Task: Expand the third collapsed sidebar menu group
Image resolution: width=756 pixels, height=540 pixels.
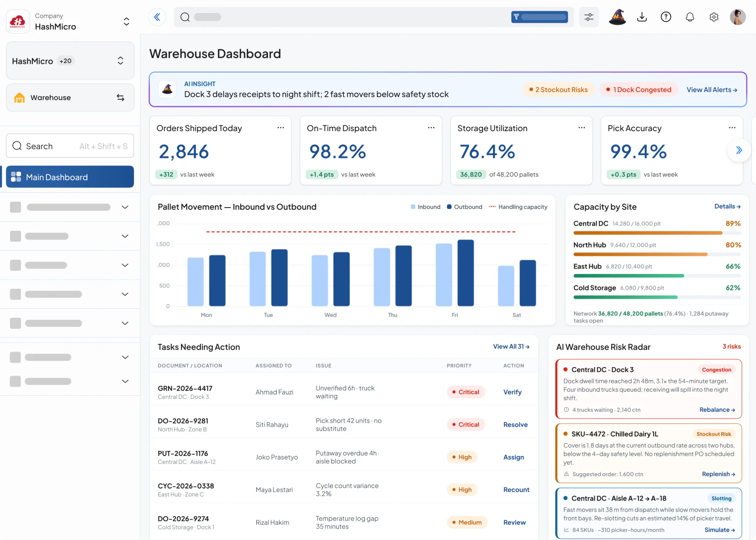Action: (125, 265)
